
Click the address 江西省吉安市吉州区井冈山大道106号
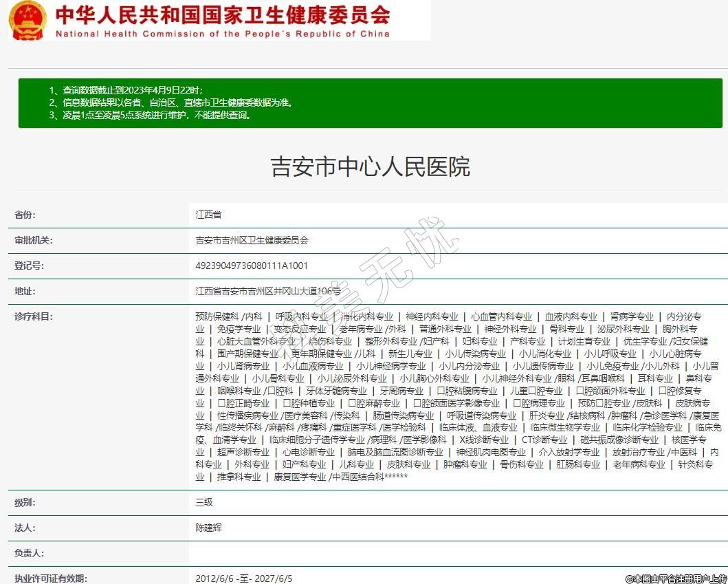tap(267, 291)
